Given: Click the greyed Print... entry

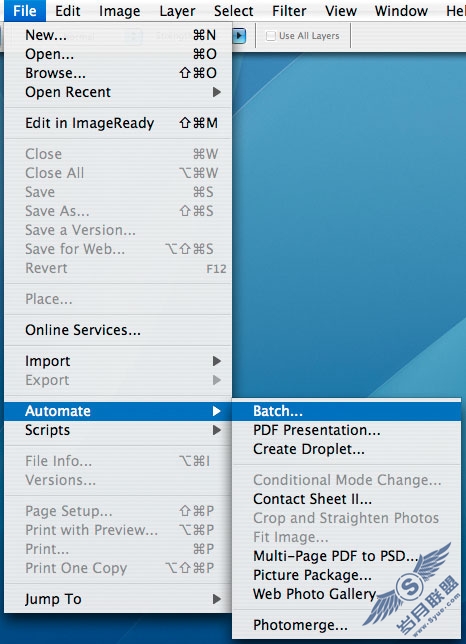Looking at the screenshot, I should tap(118, 549).
